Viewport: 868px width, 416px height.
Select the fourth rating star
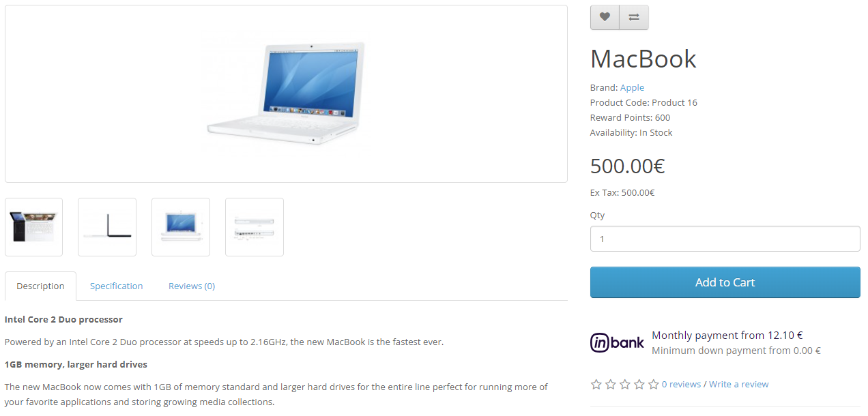pyautogui.click(x=639, y=385)
